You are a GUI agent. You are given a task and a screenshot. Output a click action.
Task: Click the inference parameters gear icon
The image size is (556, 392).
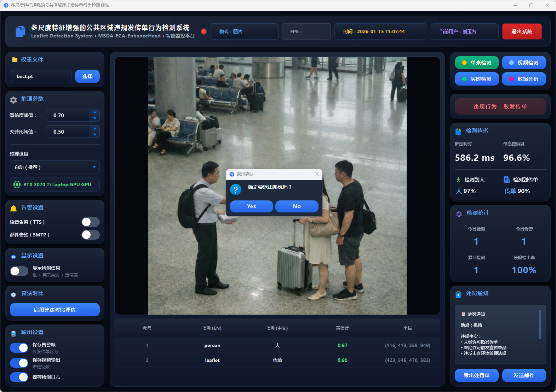tap(13, 100)
